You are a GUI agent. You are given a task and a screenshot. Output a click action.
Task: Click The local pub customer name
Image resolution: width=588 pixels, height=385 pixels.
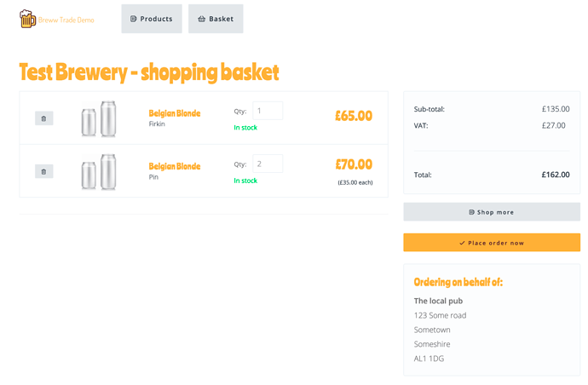click(x=438, y=301)
